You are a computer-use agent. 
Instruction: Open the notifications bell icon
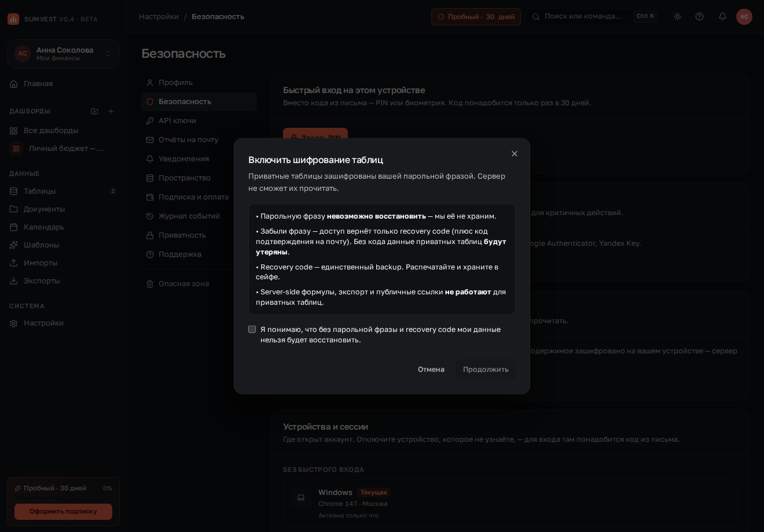click(722, 16)
